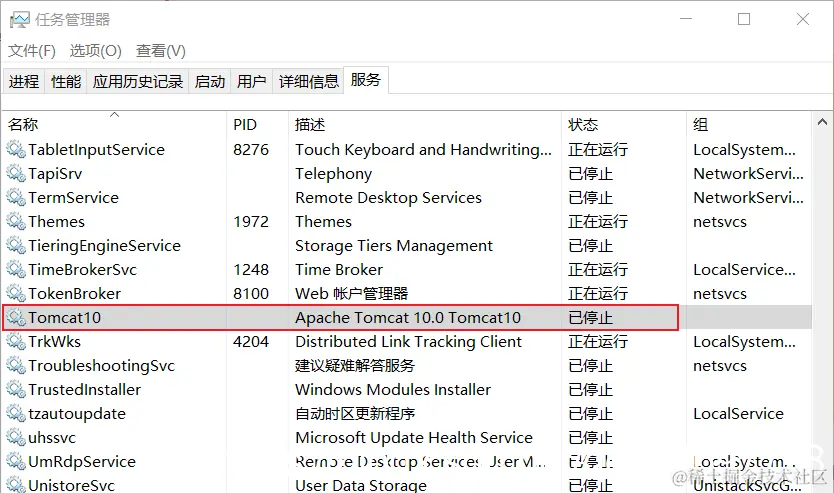Click the gear icon beside TimeBrokerSvc

[x=16, y=269]
